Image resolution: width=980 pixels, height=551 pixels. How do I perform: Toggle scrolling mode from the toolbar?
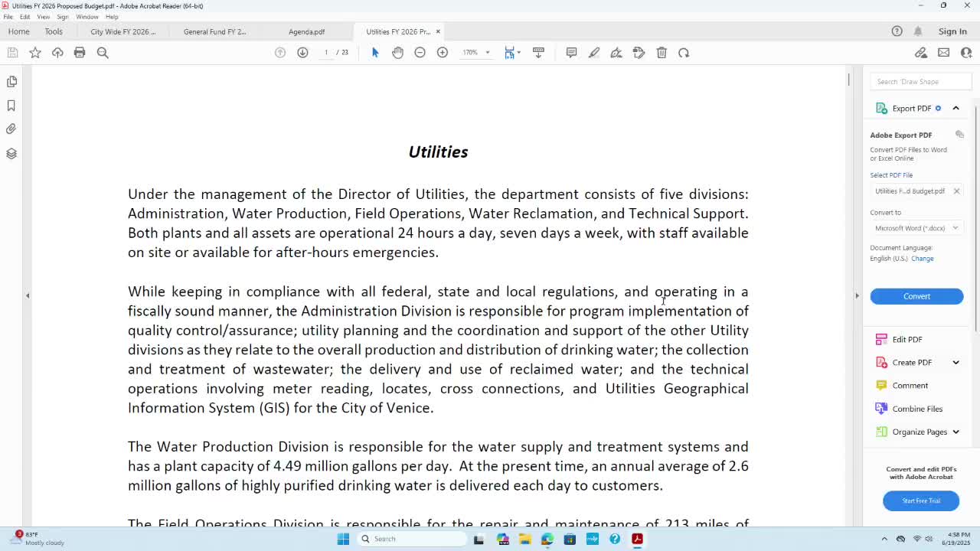[538, 53]
